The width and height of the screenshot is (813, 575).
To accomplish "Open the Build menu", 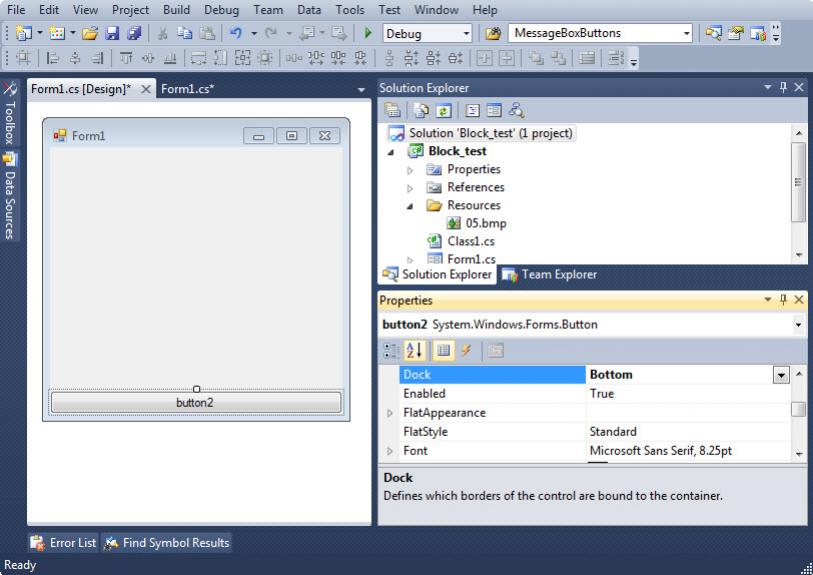I will (176, 10).
